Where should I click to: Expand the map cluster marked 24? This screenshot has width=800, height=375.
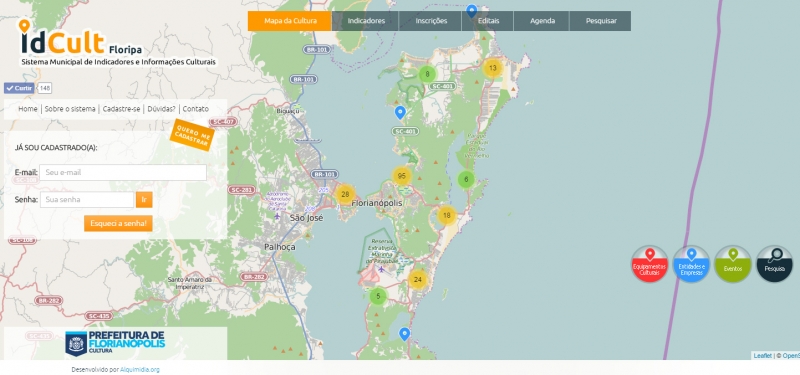point(418,279)
